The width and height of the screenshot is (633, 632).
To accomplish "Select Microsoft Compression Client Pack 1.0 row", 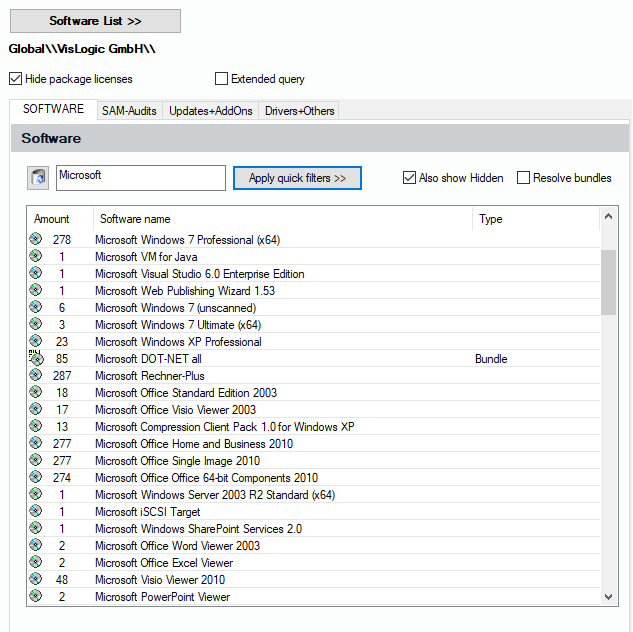I will [314, 427].
